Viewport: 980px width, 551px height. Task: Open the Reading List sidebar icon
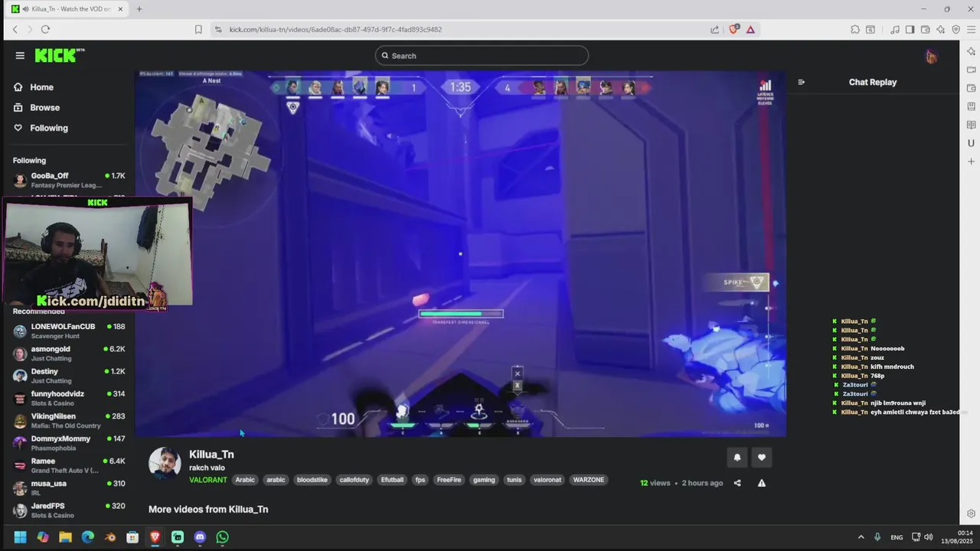click(971, 106)
